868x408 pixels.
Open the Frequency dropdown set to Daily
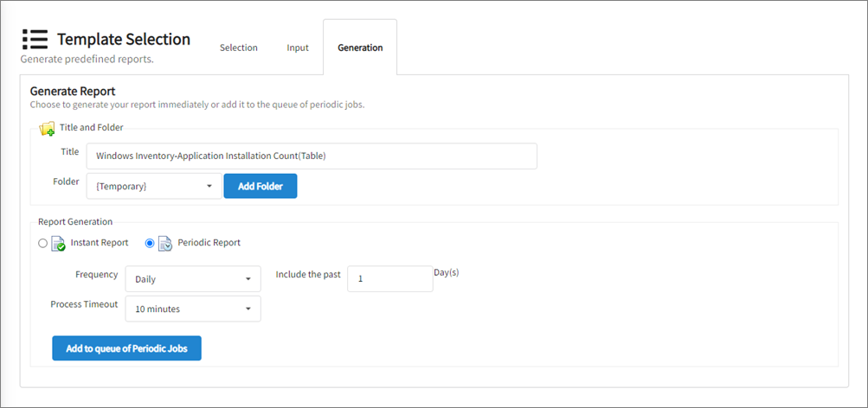pos(193,278)
